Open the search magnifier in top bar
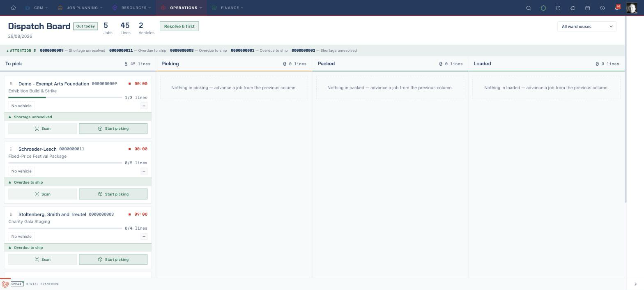 point(529,8)
